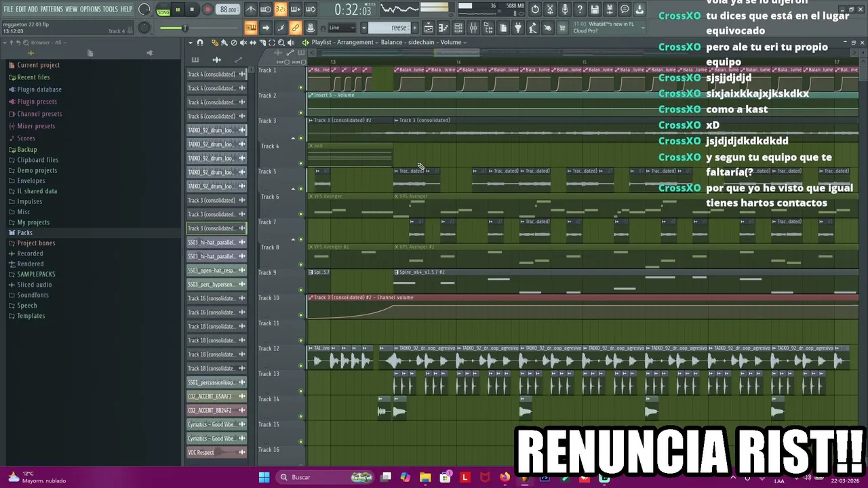Open the PATTERNS menu
868x488 pixels.
point(52,9)
